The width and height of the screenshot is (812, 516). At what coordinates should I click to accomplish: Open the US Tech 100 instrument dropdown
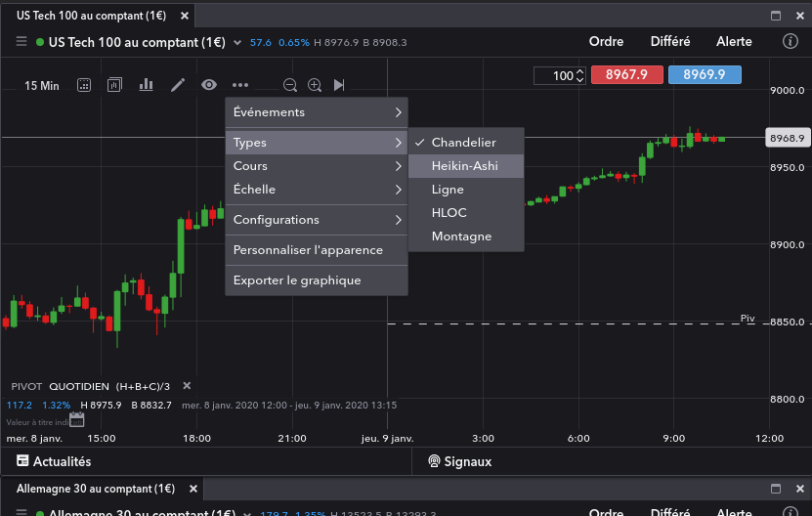pyautogui.click(x=237, y=42)
